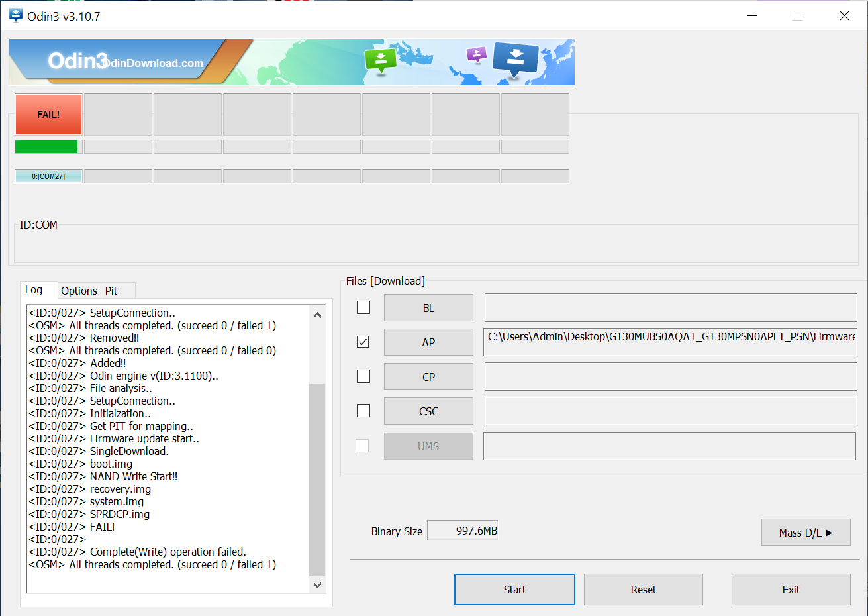Click the CSC file button
This screenshot has width=868, height=616.
(x=428, y=411)
